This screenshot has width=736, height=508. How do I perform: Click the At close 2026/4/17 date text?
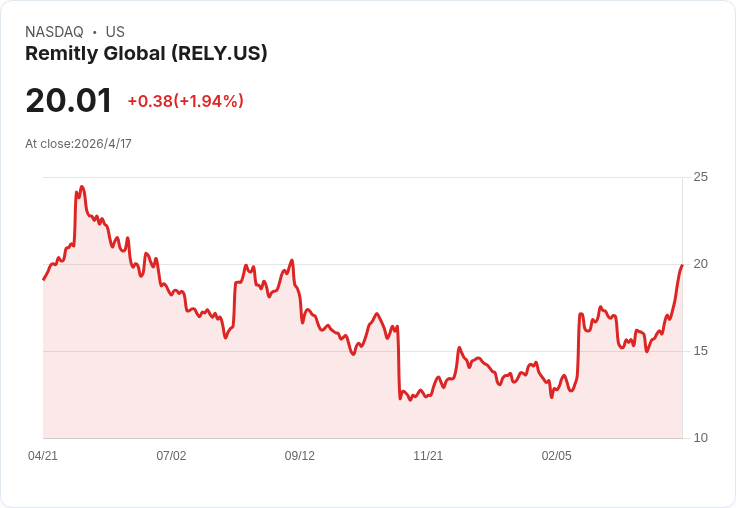78,144
